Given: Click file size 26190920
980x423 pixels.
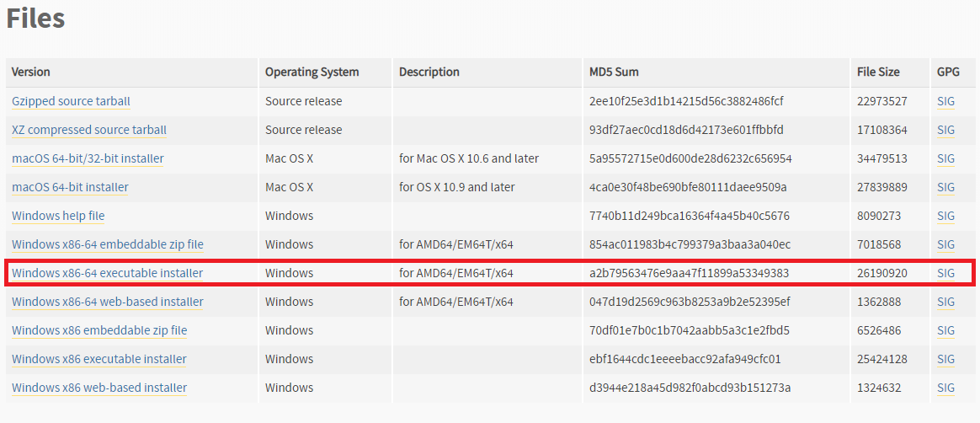Looking at the screenshot, I should click(881, 274).
